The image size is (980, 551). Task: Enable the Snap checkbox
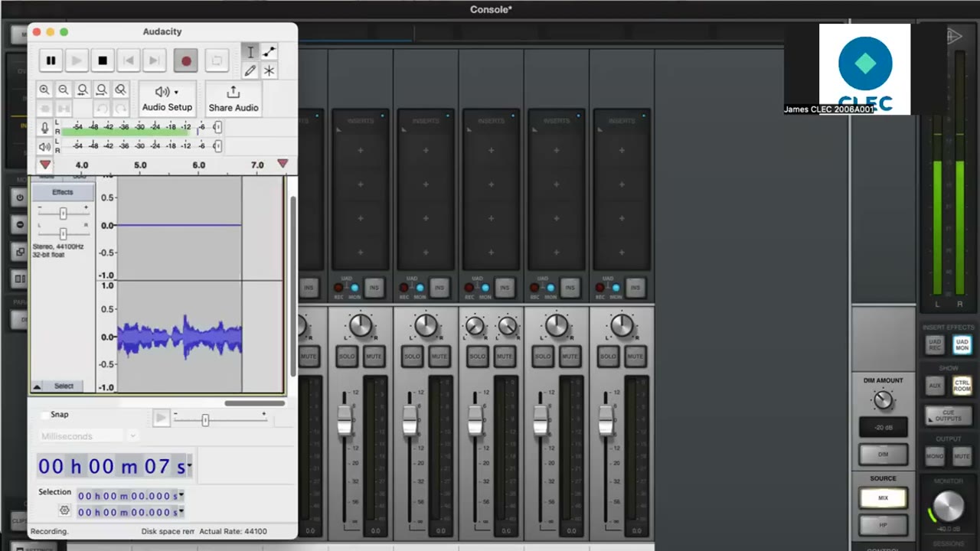(x=45, y=415)
